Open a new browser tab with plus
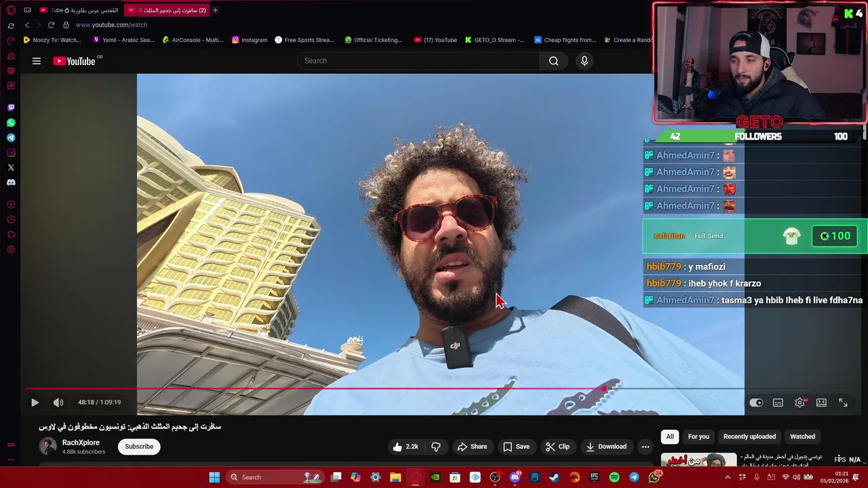 pos(215,10)
